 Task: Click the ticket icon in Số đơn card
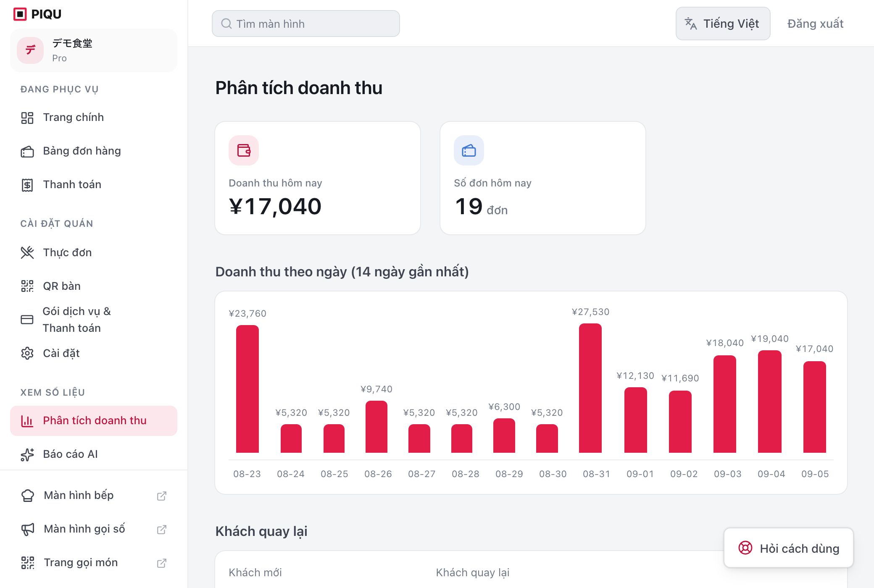[469, 150]
